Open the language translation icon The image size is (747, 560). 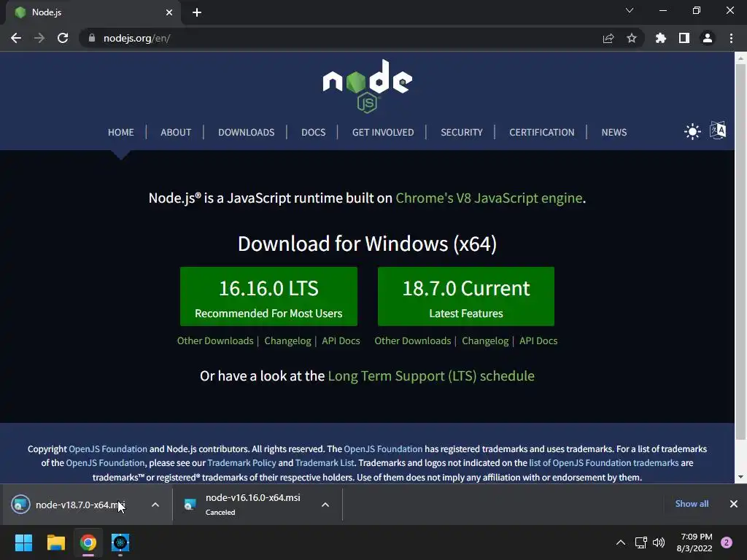click(x=718, y=130)
